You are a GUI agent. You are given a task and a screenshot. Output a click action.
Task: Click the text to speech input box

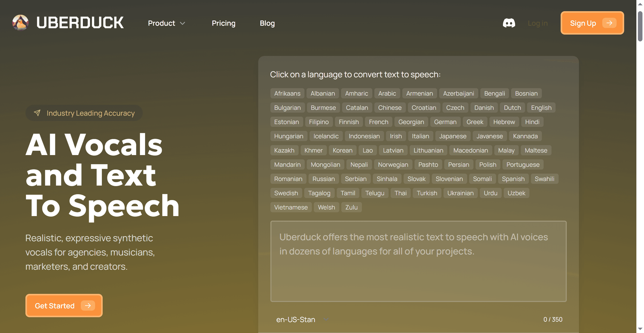418,261
